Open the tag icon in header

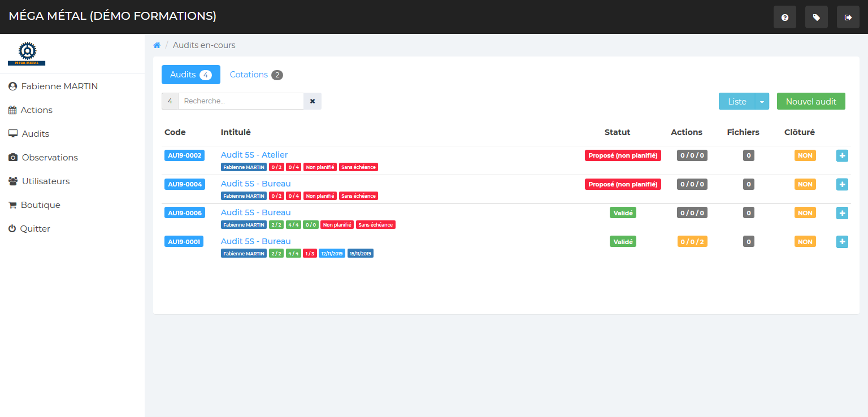click(816, 18)
